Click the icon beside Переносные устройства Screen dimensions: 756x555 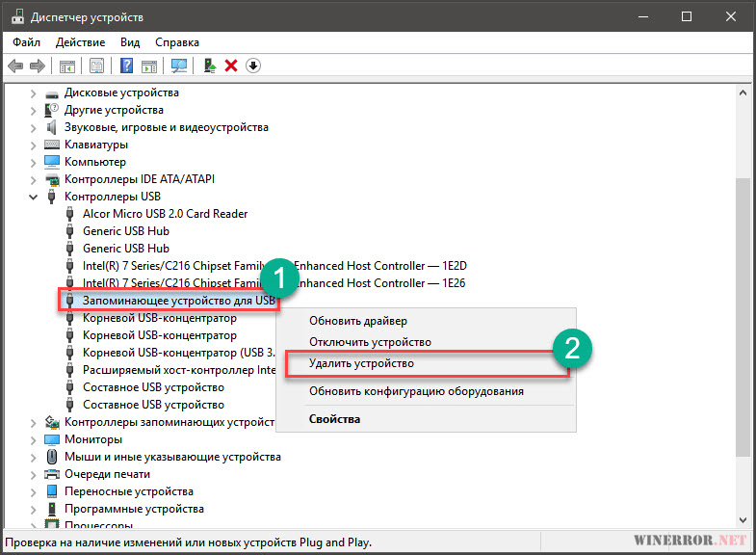pyautogui.click(x=52, y=491)
